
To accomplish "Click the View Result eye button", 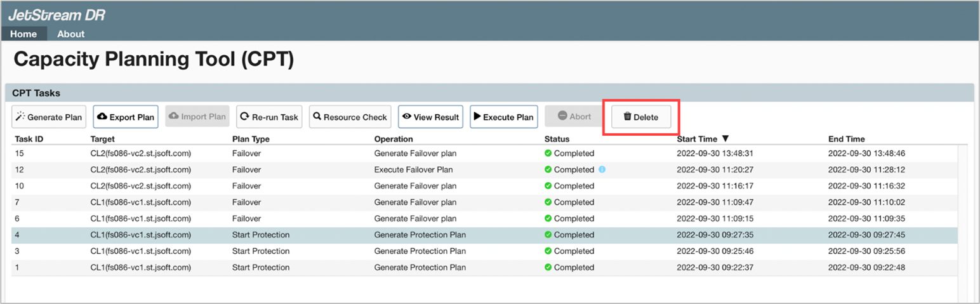I will [x=430, y=117].
